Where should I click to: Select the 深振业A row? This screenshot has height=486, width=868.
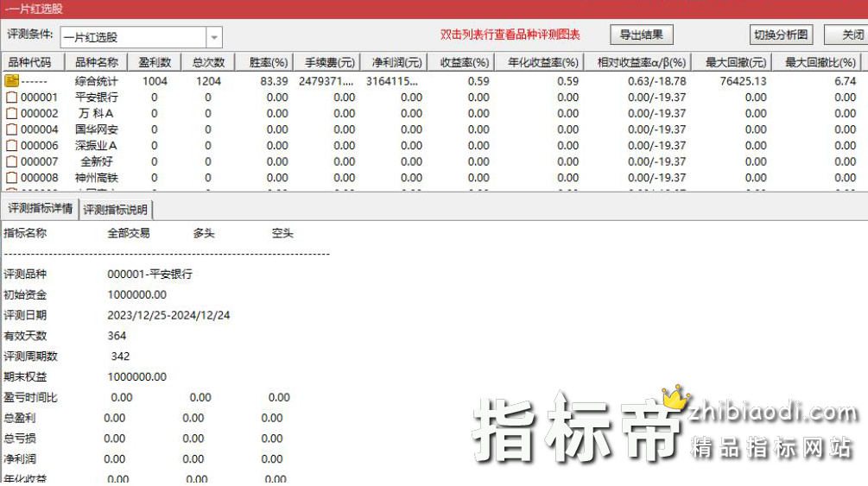(434, 146)
